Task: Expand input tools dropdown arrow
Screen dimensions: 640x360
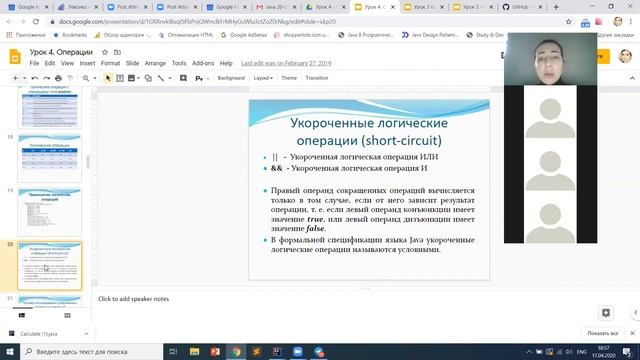Action: (x=208, y=78)
